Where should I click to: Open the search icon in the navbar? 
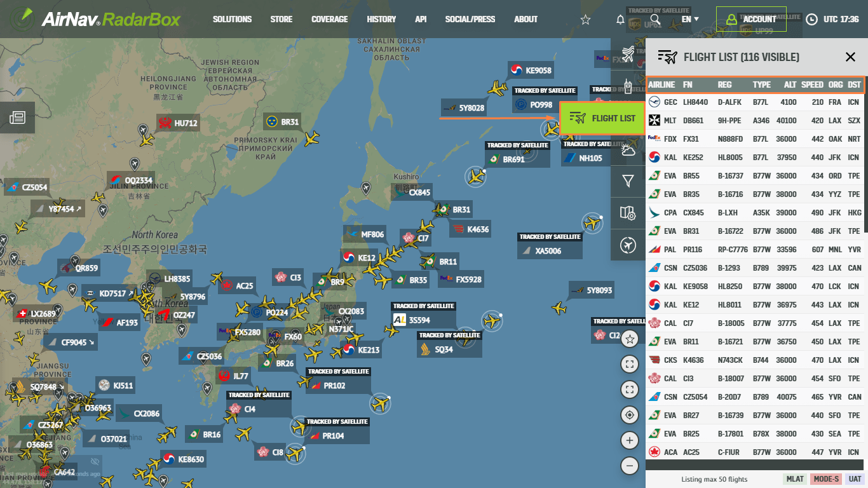pos(654,20)
